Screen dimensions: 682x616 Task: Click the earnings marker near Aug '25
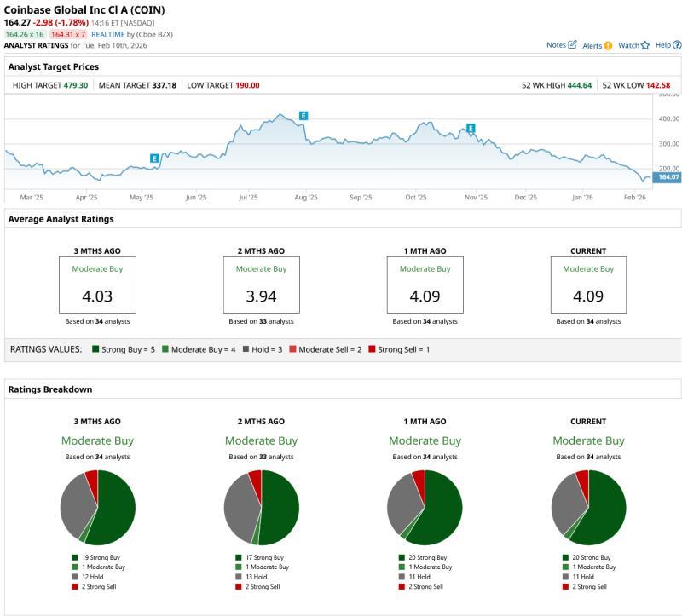(x=303, y=115)
